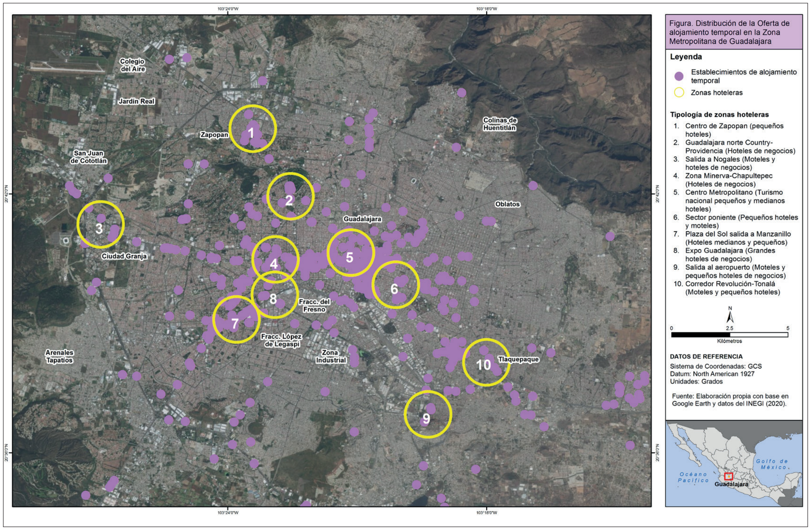
Task: Click the Colinas de Huentitlán label
Action: tap(499, 124)
